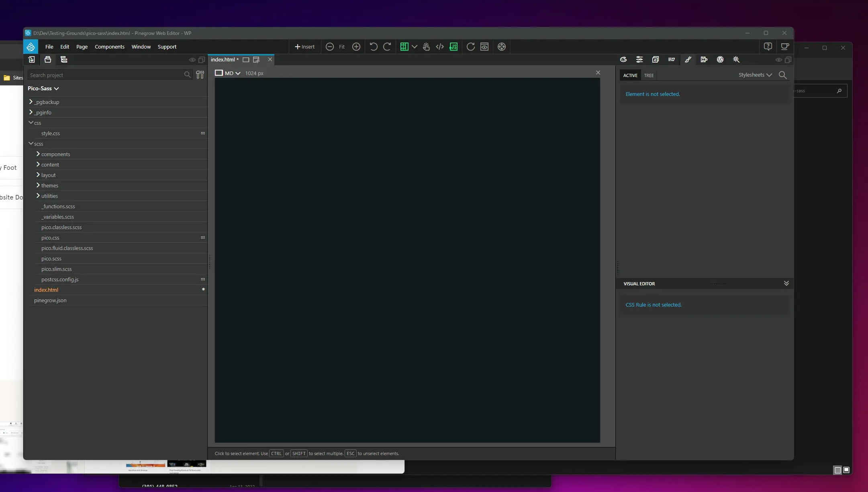Image resolution: width=868 pixels, height=492 pixels.
Task: Collapse the scss folder
Action: click(31, 143)
